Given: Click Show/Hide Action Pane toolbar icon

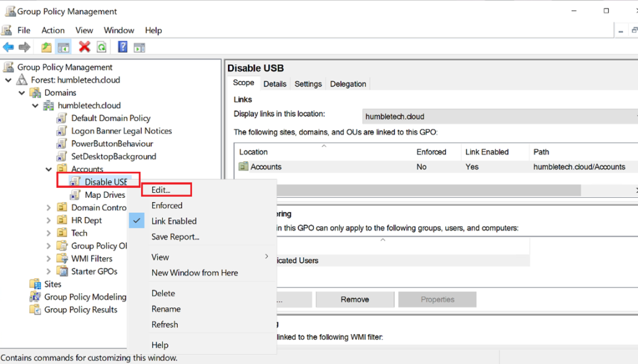Looking at the screenshot, I should coord(139,47).
